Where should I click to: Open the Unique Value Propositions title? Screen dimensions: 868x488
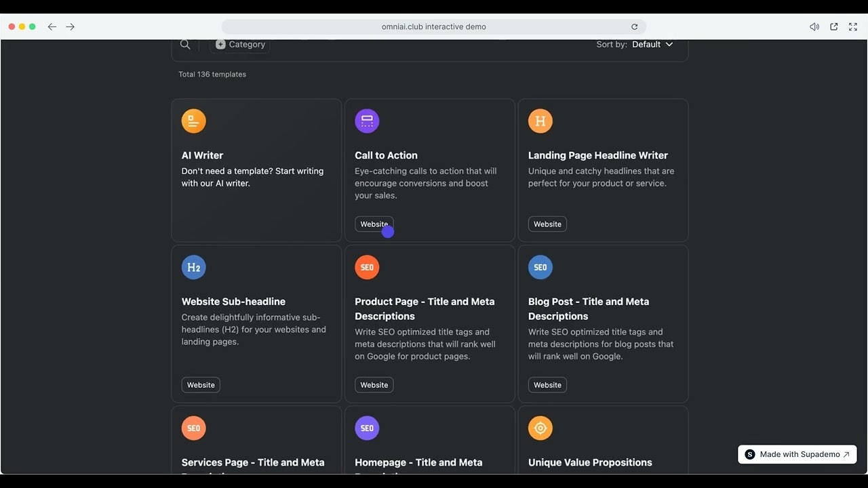[x=590, y=463]
